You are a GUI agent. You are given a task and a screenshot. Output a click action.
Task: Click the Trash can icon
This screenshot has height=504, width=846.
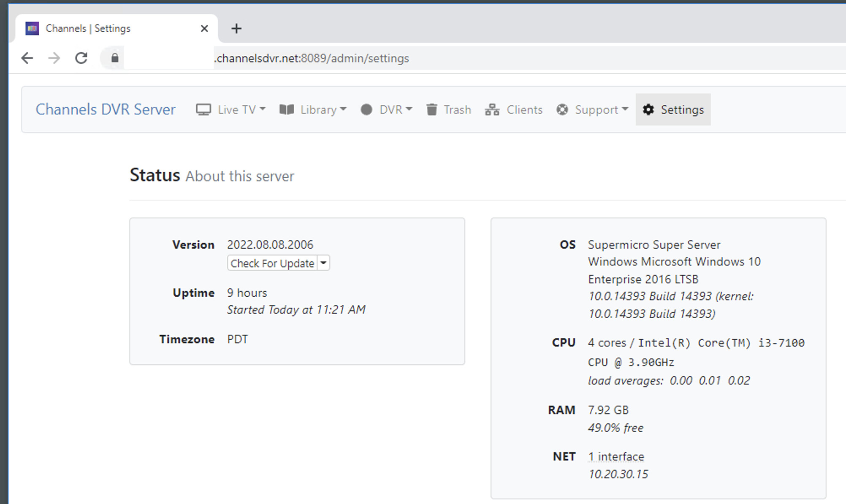(431, 110)
